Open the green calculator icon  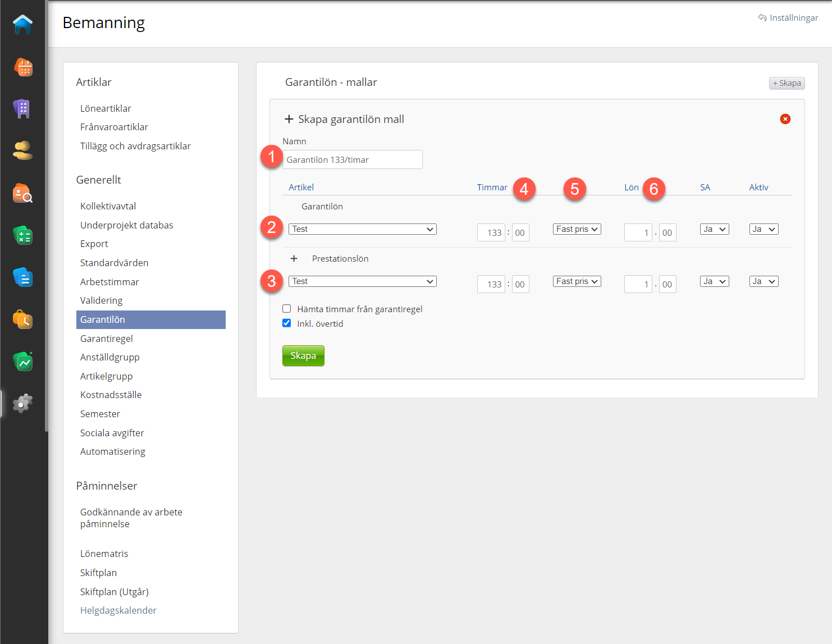(23, 235)
